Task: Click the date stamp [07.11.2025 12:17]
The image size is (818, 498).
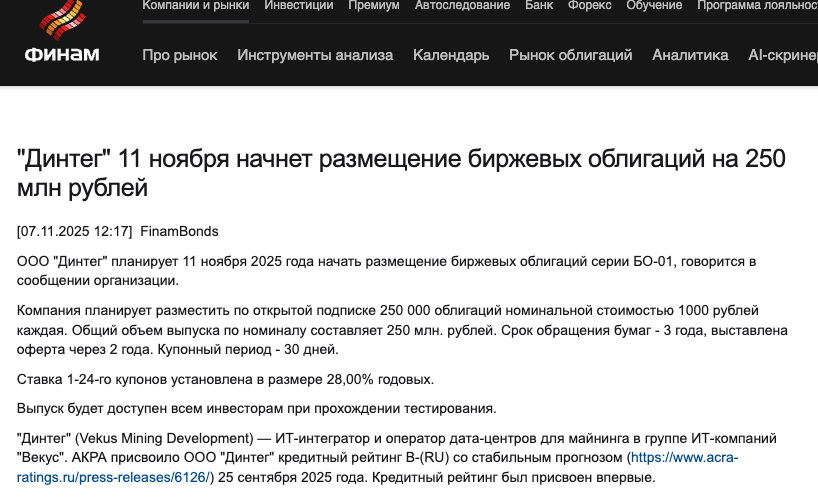Action: (75, 232)
